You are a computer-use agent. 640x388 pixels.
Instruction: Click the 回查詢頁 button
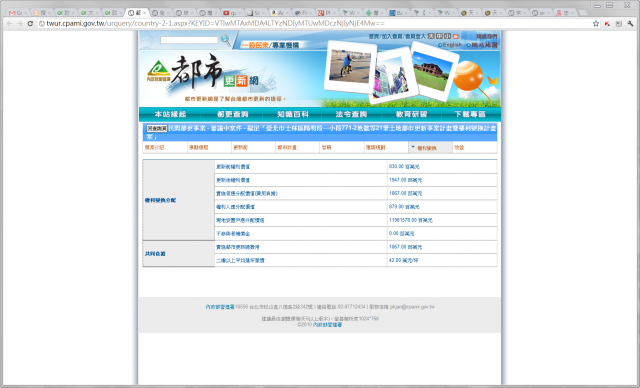tap(157, 129)
